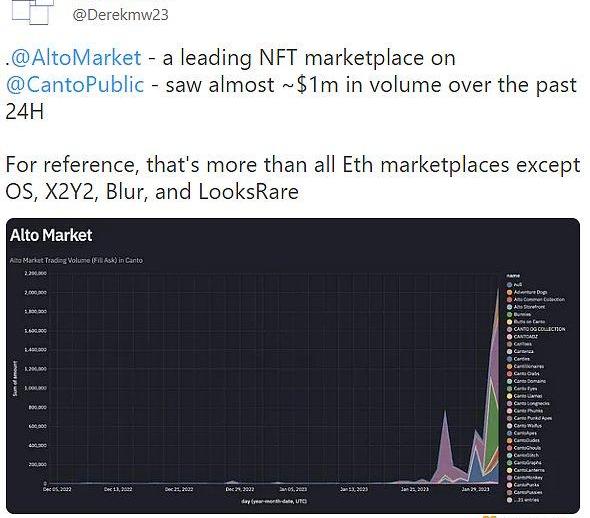Screen dimensions: 590x518
Task: Toggle the Canto Longnecks legend marker
Action: click(x=509, y=403)
